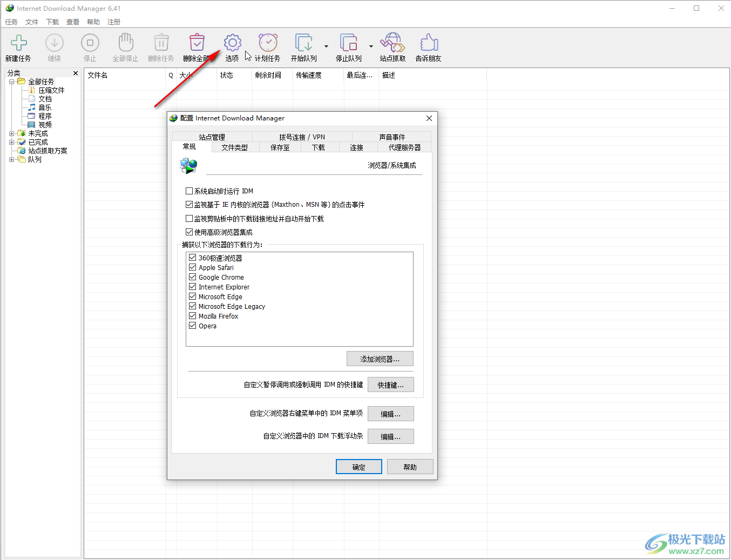
Task: Click 传输速度 column header
Action: pos(318,75)
